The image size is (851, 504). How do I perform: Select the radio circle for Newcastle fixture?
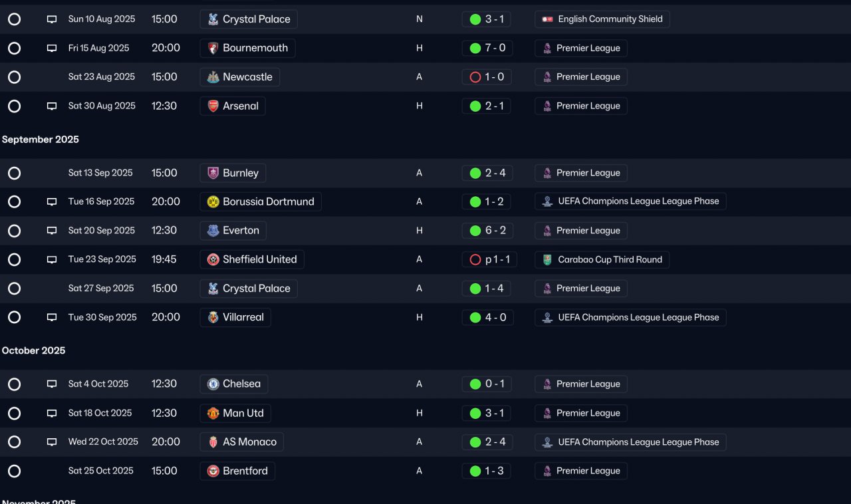click(14, 77)
